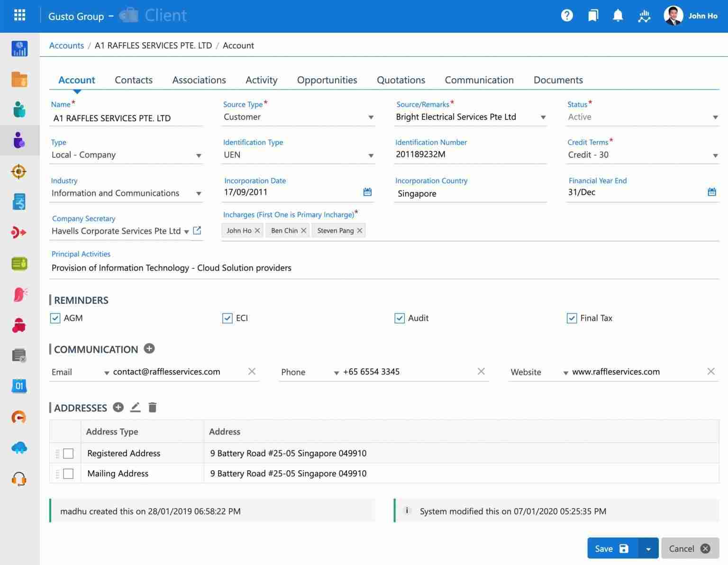Switch to the Opportunities tab
Image resolution: width=728 pixels, height=565 pixels.
click(x=327, y=80)
